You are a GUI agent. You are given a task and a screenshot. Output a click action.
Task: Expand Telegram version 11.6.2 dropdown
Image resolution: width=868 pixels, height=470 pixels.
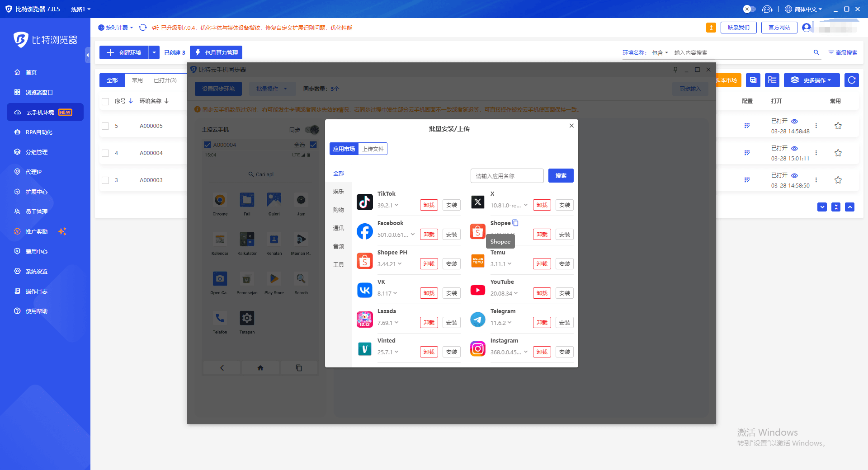509,323
